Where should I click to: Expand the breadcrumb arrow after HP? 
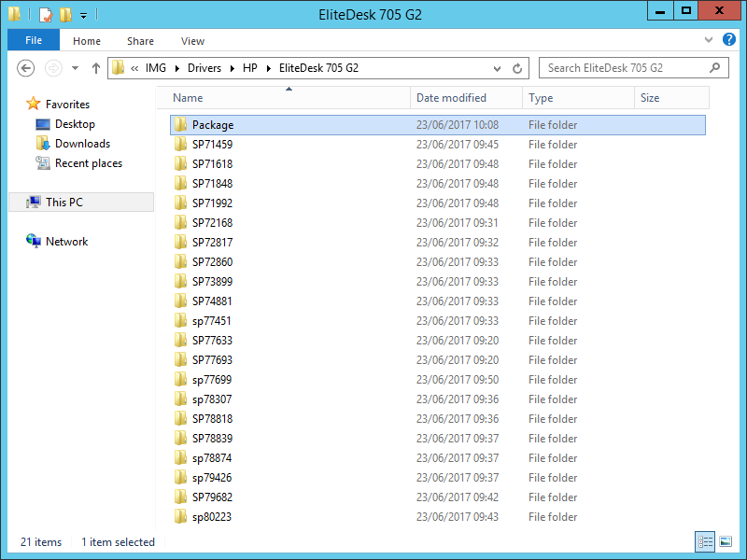coord(269,68)
